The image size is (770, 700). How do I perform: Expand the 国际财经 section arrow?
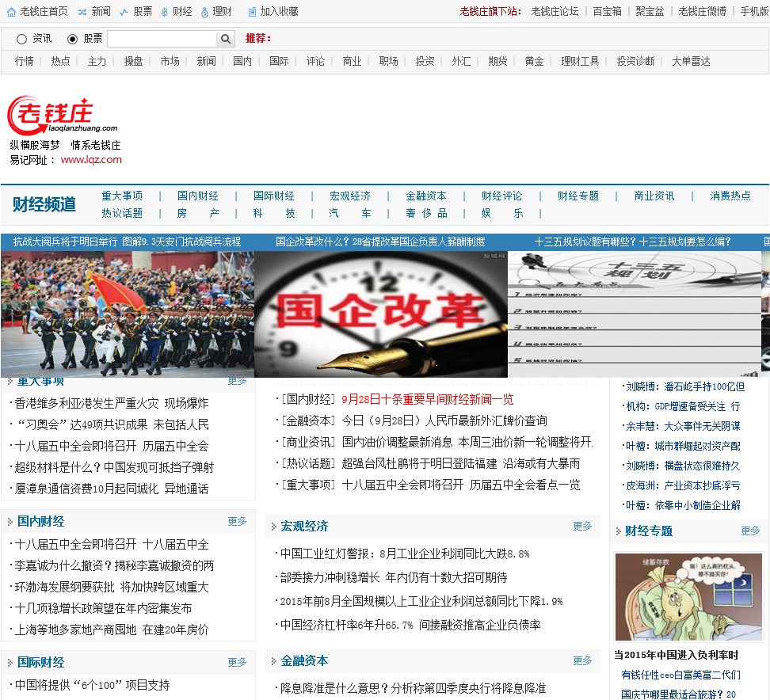pyautogui.click(x=10, y=663)
